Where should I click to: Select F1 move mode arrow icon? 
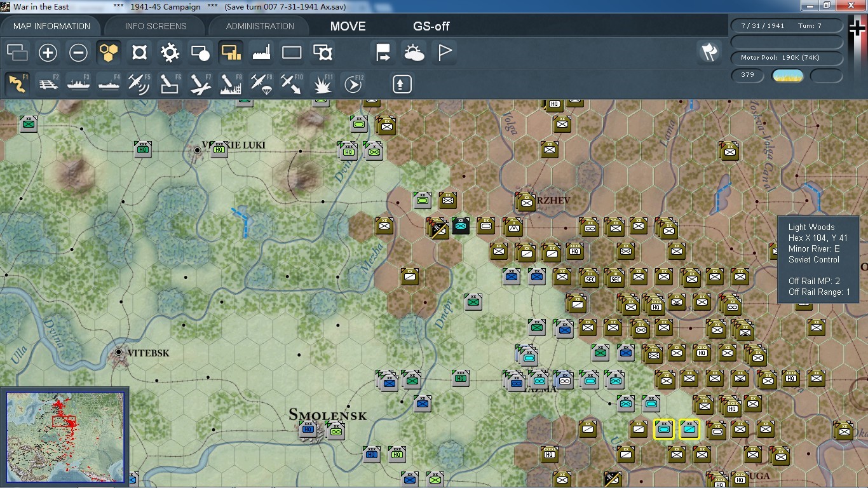pos(18,84)
